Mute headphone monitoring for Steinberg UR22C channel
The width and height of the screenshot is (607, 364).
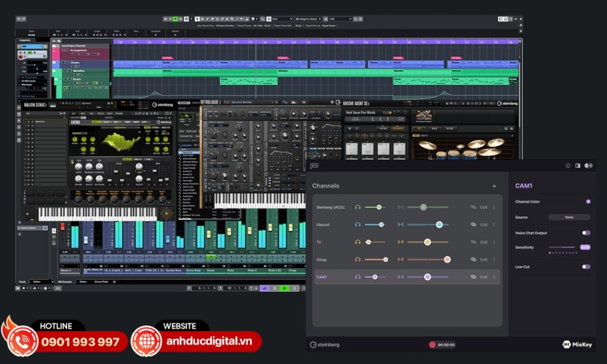(x=358, y=207)
